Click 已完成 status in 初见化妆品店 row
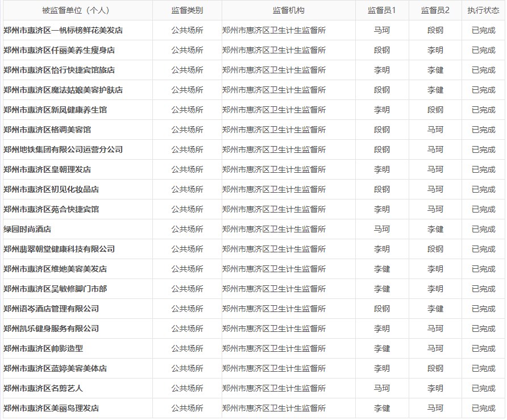The height and width of the screenshot is (420, 507). pyautogui.click(x=483, y=189)
